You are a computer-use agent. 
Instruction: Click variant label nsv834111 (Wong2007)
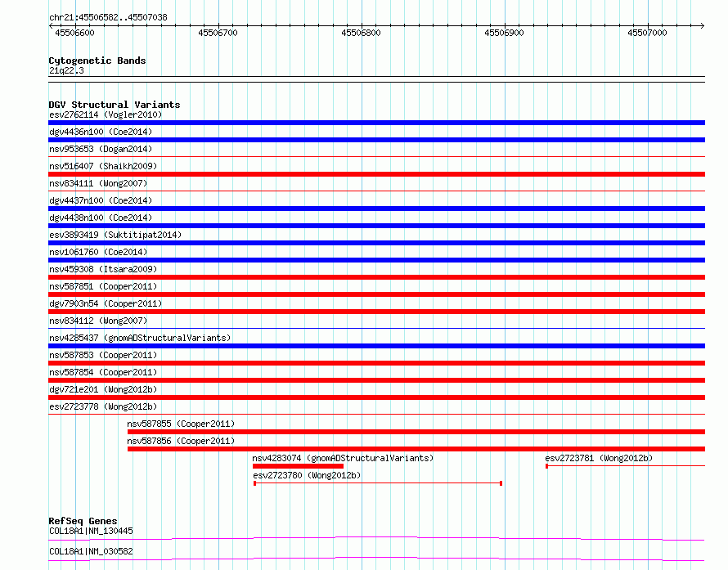point(98,183)
